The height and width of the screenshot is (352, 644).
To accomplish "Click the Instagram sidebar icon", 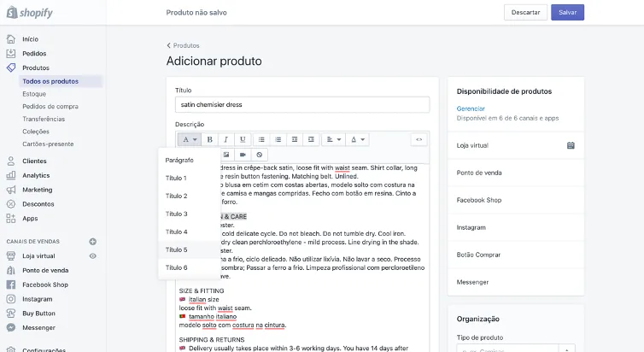I will (11, 299).
